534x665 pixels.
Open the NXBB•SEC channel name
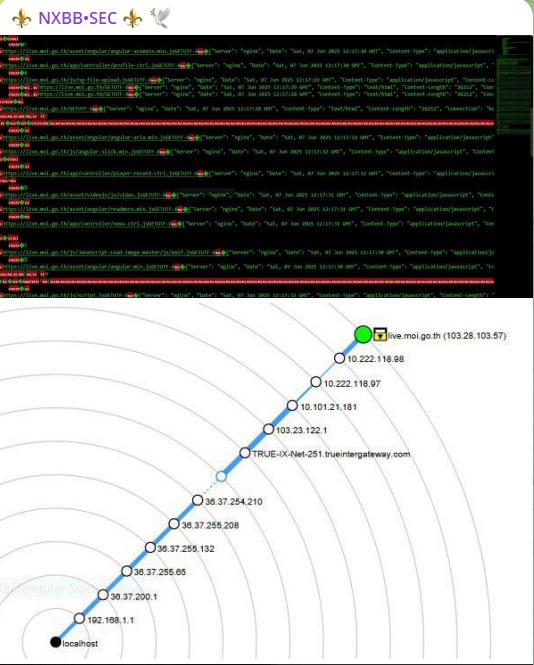coord(78,18)
